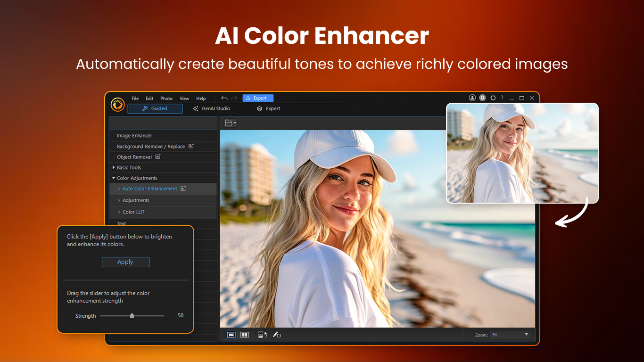
Task: Switch to single image view mode
Action: click(x=231, y=335)
